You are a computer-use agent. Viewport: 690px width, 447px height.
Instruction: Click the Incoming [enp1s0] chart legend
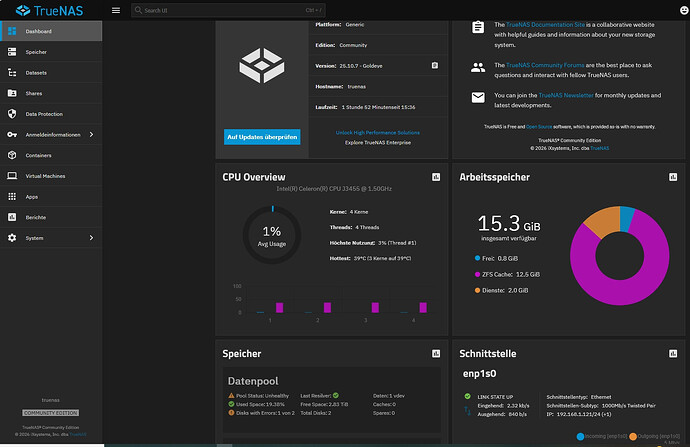pyautogui.click(x=602, y=436)
